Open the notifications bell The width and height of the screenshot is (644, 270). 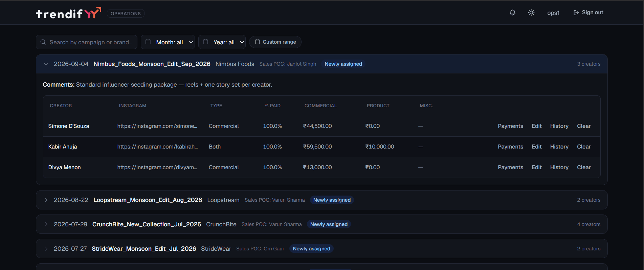513,13
